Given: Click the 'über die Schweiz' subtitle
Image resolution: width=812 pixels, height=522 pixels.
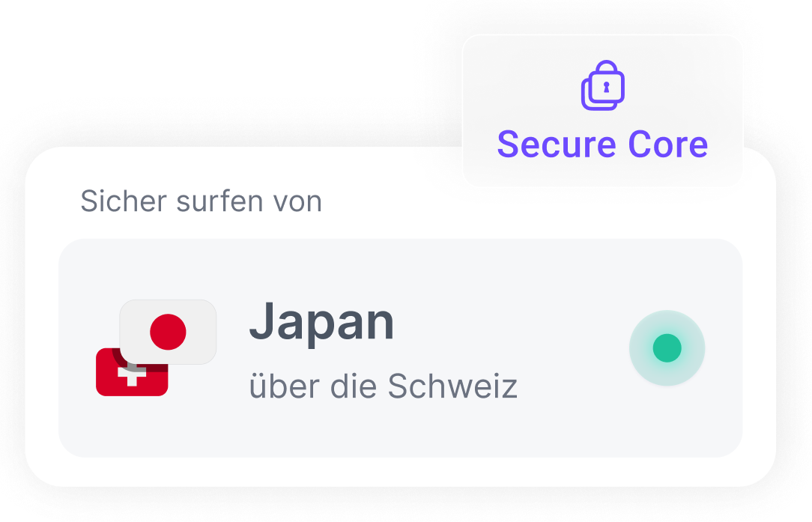Looking at the screenshot, I should [x=384, y=386].
